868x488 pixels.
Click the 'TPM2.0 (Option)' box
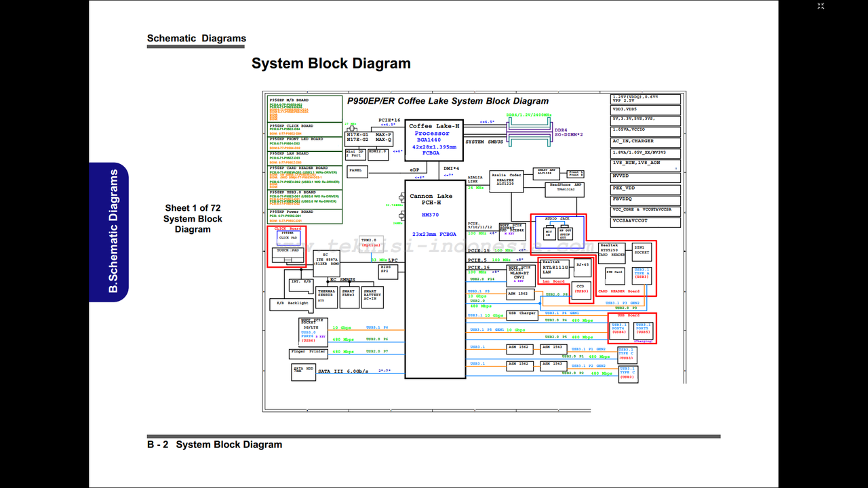point(371,243)
